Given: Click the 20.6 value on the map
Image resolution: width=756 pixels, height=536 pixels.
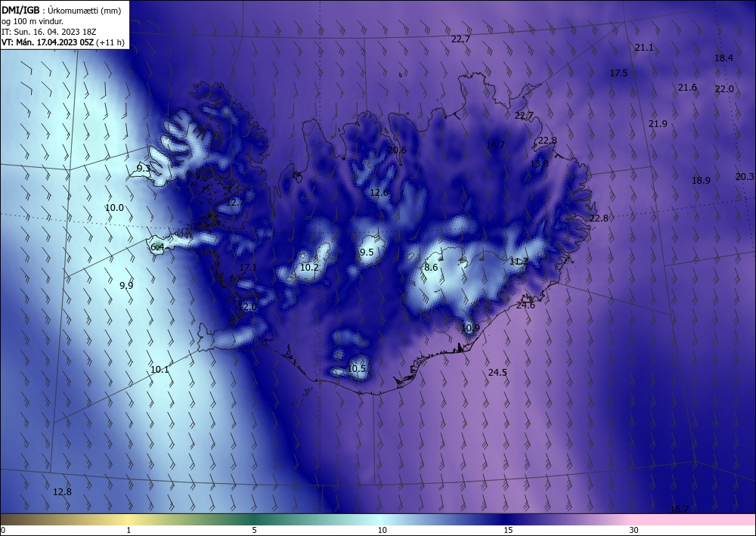Looking at the screenshot, I should point(397,150).
